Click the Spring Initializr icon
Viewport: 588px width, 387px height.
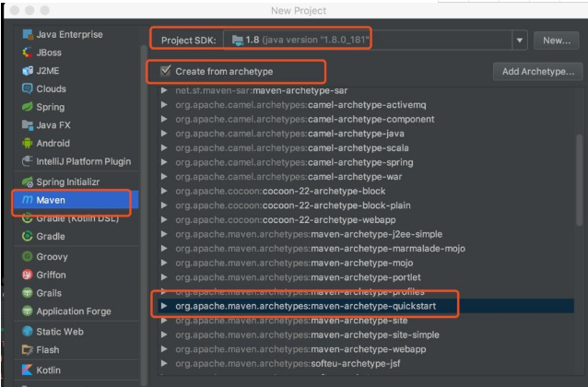[x=28, y=182]
